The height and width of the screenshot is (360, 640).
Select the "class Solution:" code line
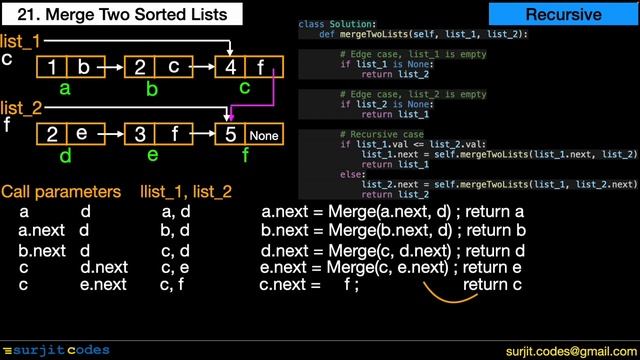(x=337, y=24)
